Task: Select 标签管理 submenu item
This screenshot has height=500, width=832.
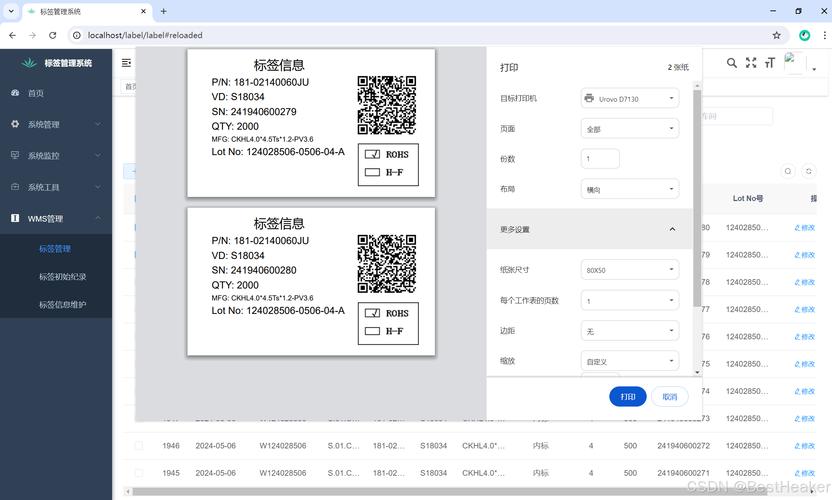Action: 56,248
